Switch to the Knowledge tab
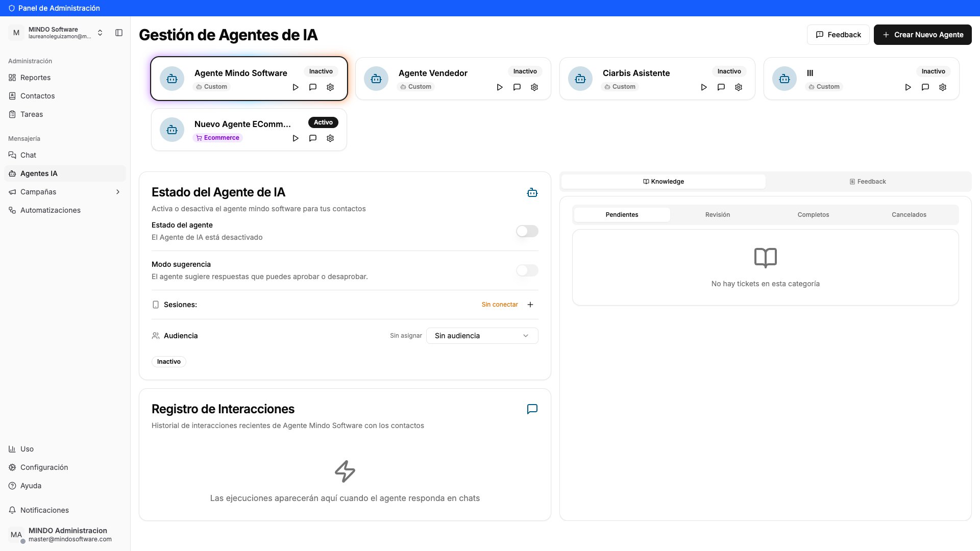 (x=664, y=182)
